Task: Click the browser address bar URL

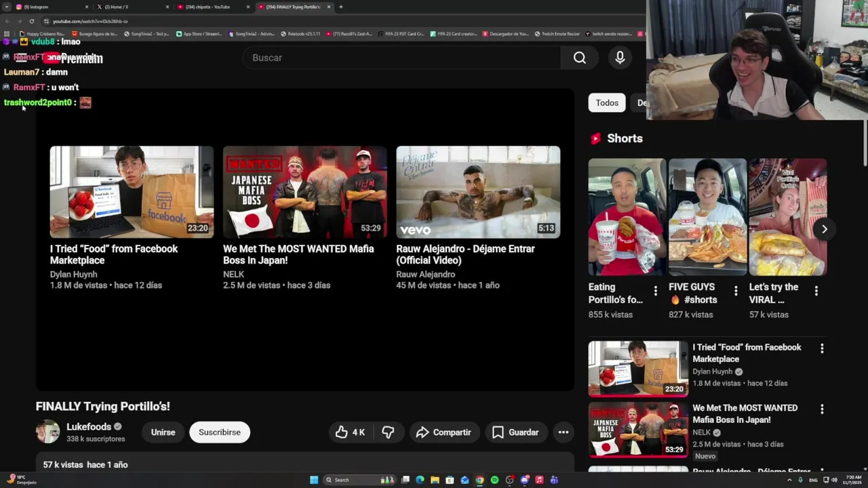Action: (90, 21)
